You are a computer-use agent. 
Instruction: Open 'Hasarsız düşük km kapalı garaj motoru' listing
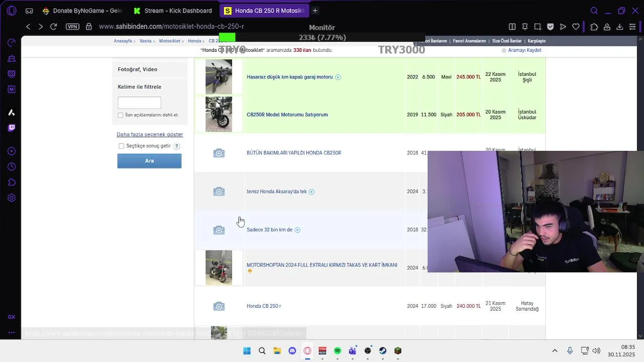pos(290,77)
